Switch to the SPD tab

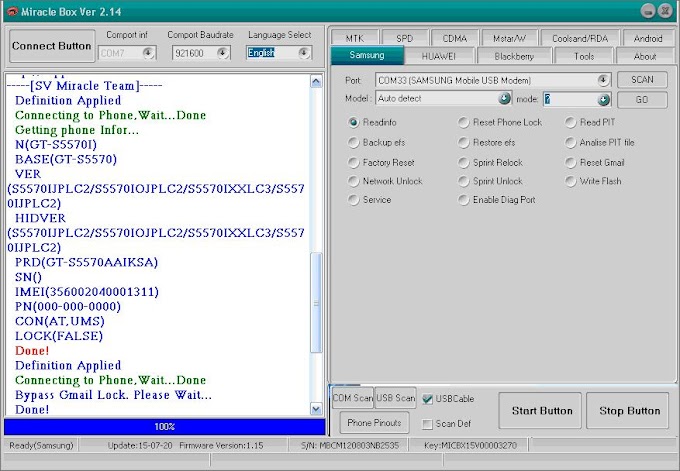click(405, 38)
